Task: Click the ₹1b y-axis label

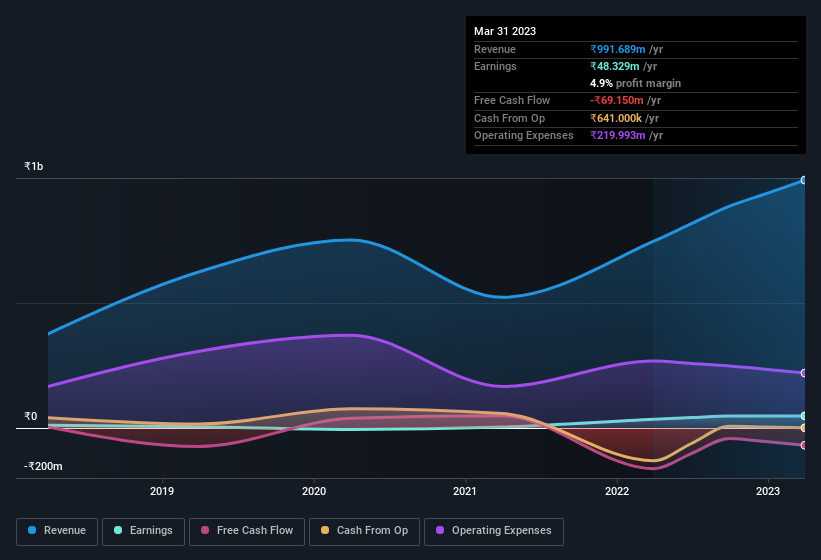Action: (34, 166)
